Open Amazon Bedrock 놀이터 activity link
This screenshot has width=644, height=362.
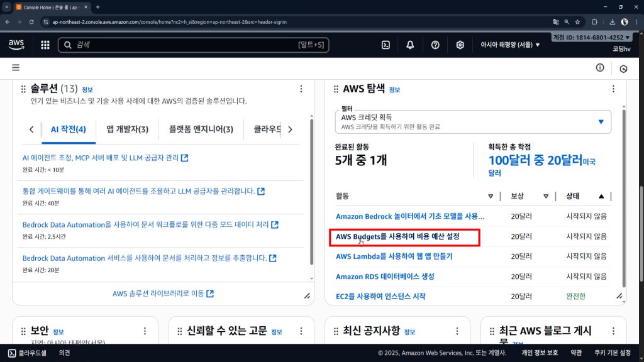point(410,216)
